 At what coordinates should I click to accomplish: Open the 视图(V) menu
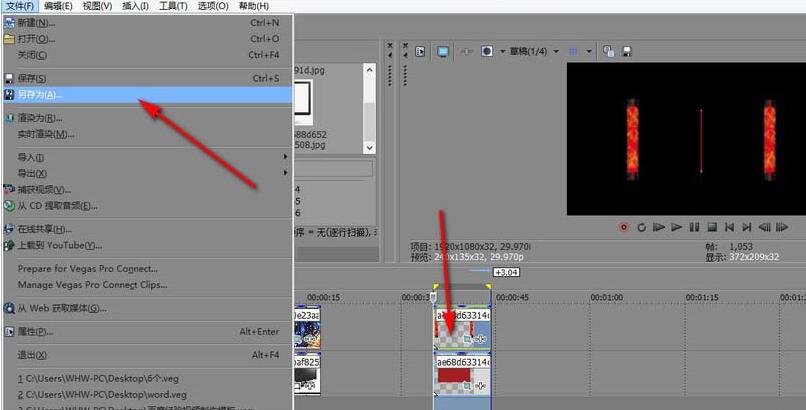[97, 6]
